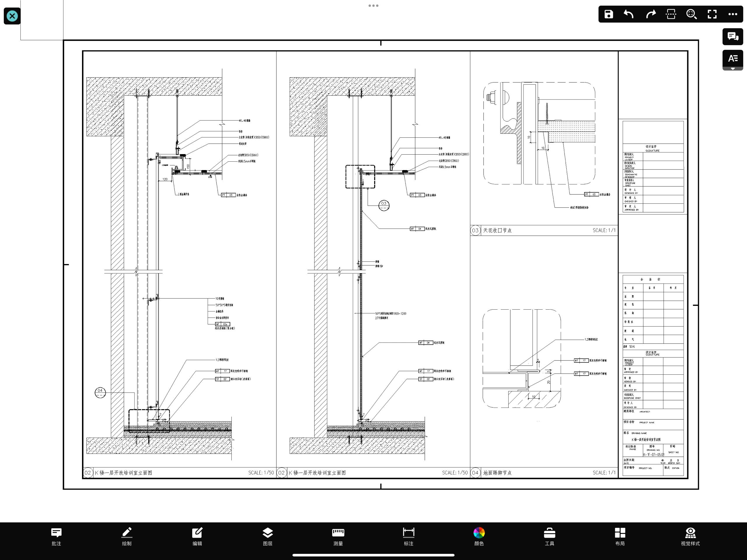This screenshot has height=560, width=747.
Task: Choose the 测量 measure tool
Action: (x=338, y=536)
